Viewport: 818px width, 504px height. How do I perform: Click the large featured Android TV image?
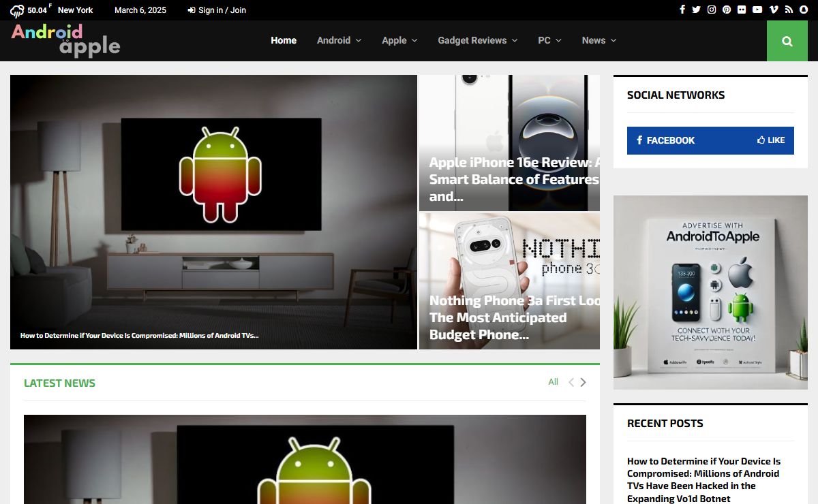click(x=213, y=212)
